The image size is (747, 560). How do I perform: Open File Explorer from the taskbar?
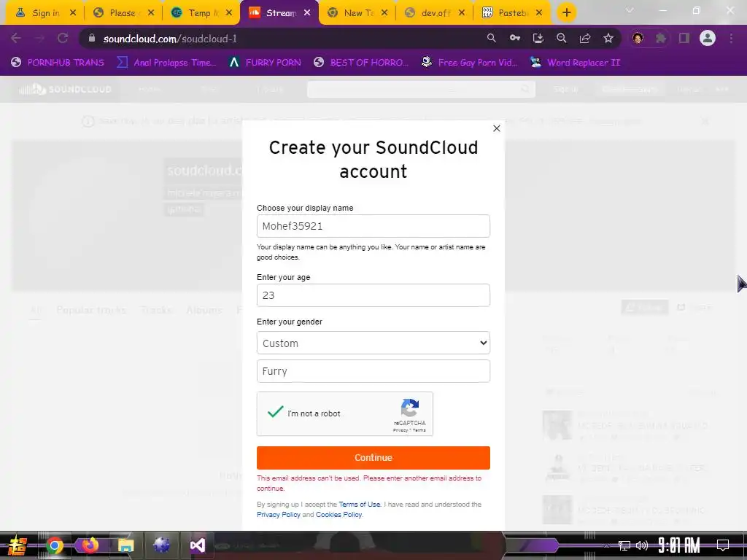click(x=125, y=545)
